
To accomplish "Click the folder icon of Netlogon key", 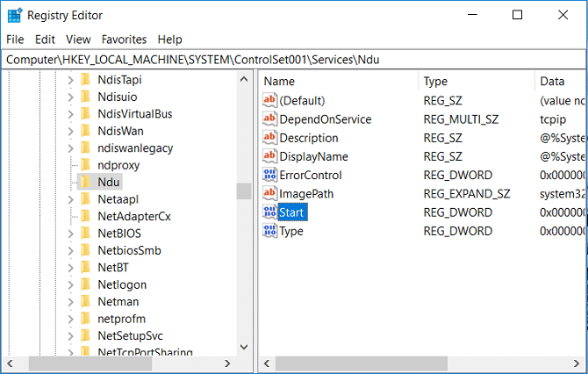I will [86, 284].
